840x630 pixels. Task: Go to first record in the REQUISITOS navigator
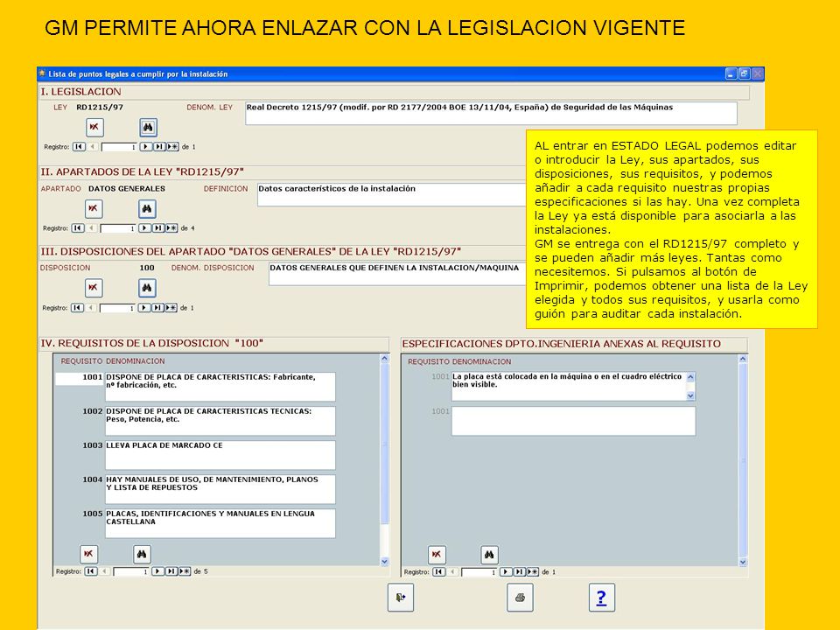[x=90, y=571]
